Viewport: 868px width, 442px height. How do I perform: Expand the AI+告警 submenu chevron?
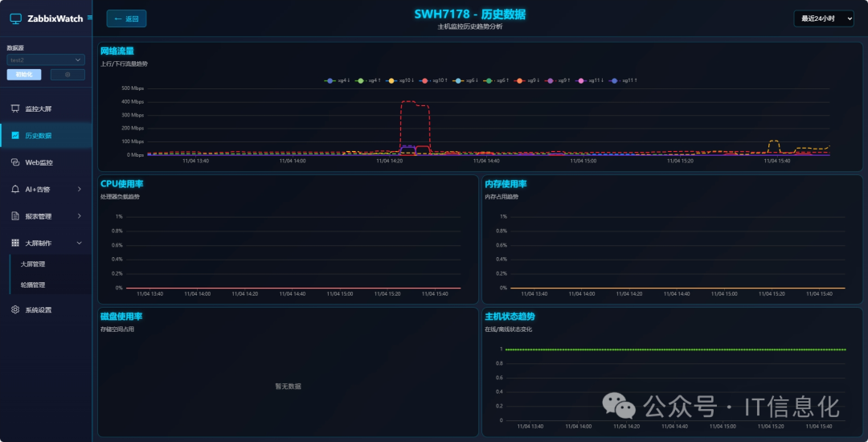[x=79, y=190]
